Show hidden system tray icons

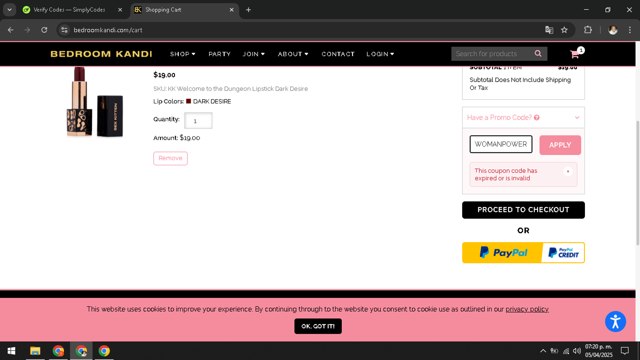[x=543, y=351]
